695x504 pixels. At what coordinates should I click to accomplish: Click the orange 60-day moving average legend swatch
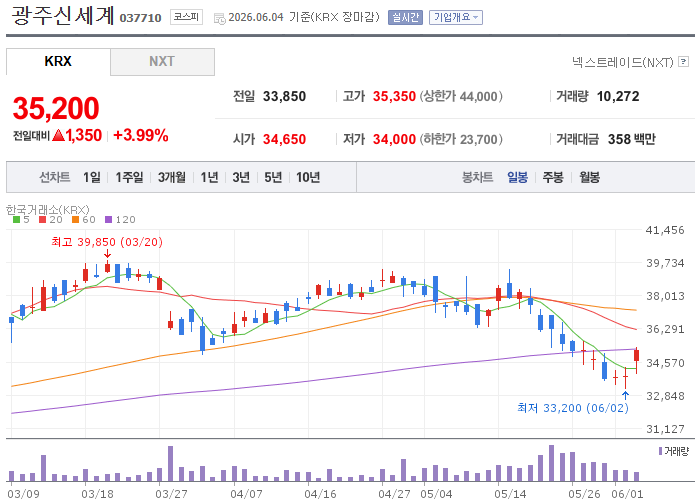coord(75,219)
